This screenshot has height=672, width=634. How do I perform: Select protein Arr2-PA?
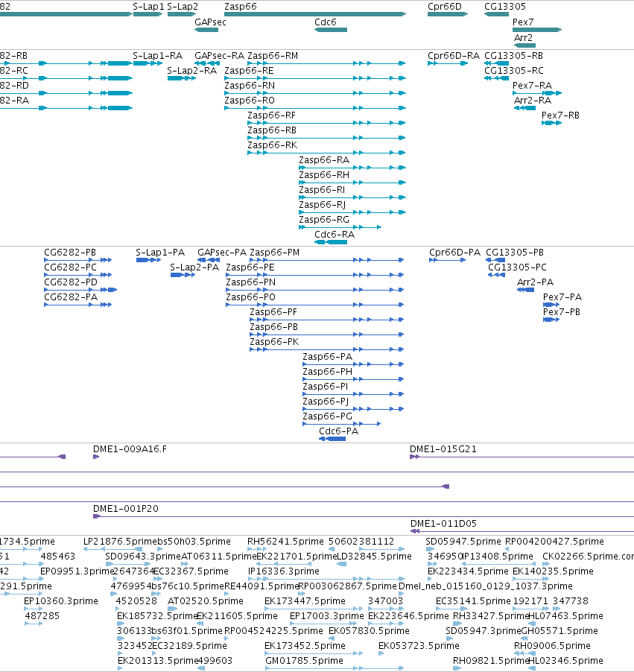[x=525, y=290]
